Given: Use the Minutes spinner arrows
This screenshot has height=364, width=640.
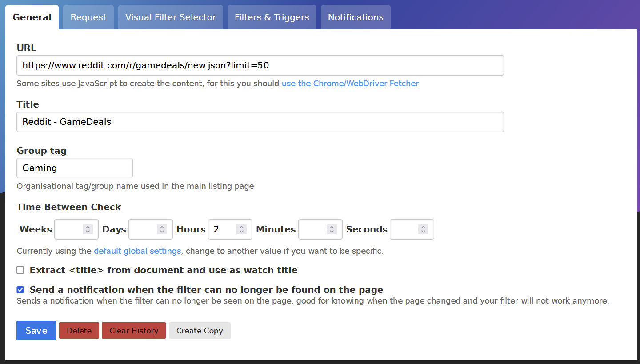Looking at the screenshot, I should point(332,229).
